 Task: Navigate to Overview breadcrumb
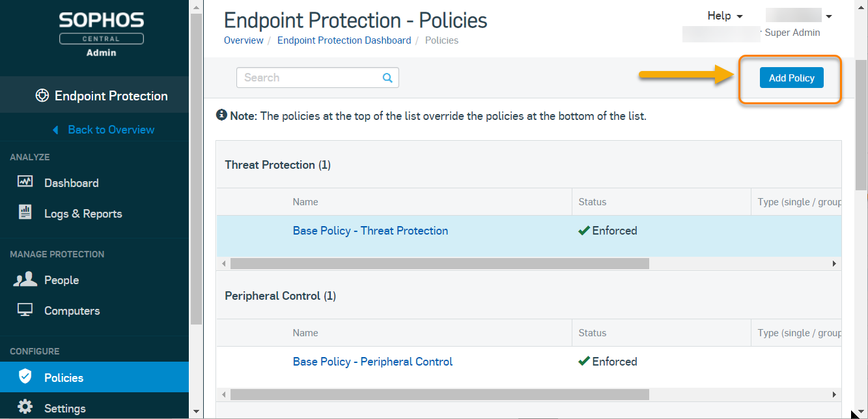pos(244,40)
